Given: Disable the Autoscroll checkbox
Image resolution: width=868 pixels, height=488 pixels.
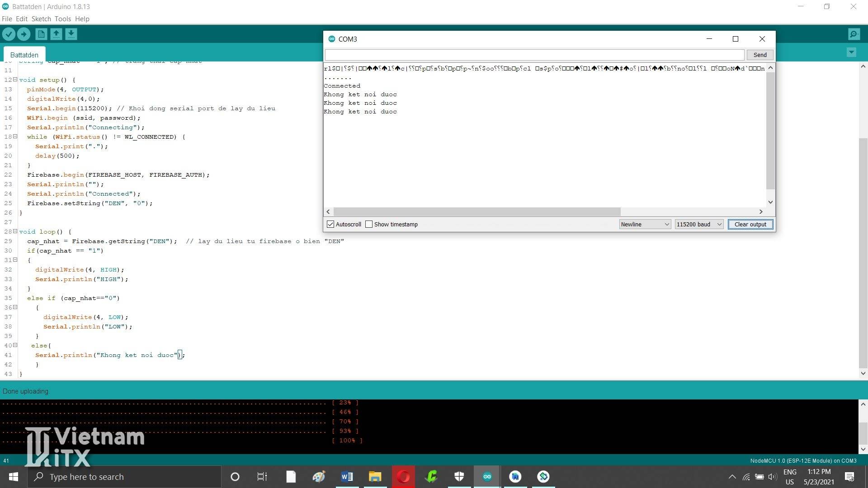Looking at the screenshot, I should (330, 224).
